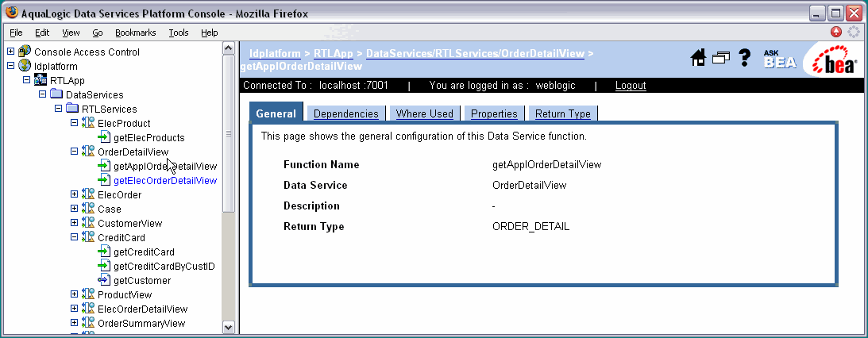Click the ProductView data service icon
This screenshot has width=868, height=338.
[x=88, y=294]
